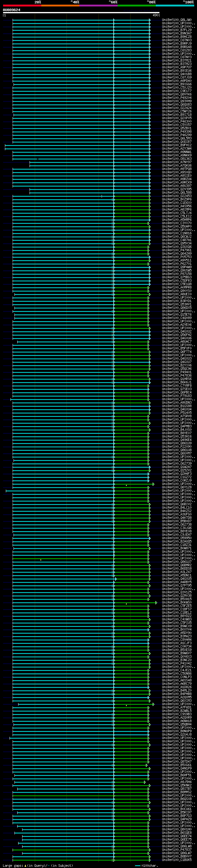
Task: Select the label UniRef100_B0CU61
Action: 176,809
